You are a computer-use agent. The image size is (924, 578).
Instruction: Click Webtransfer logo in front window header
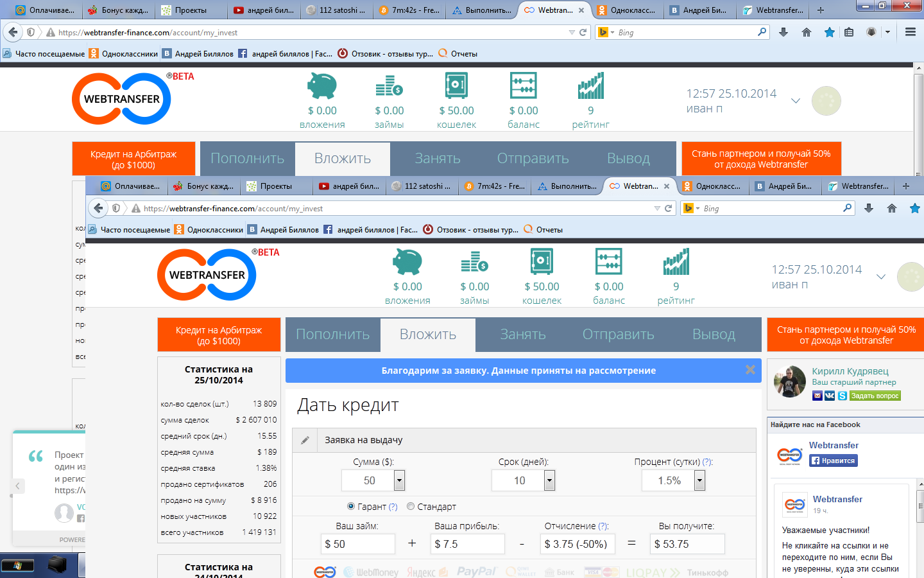coord(207,275)
